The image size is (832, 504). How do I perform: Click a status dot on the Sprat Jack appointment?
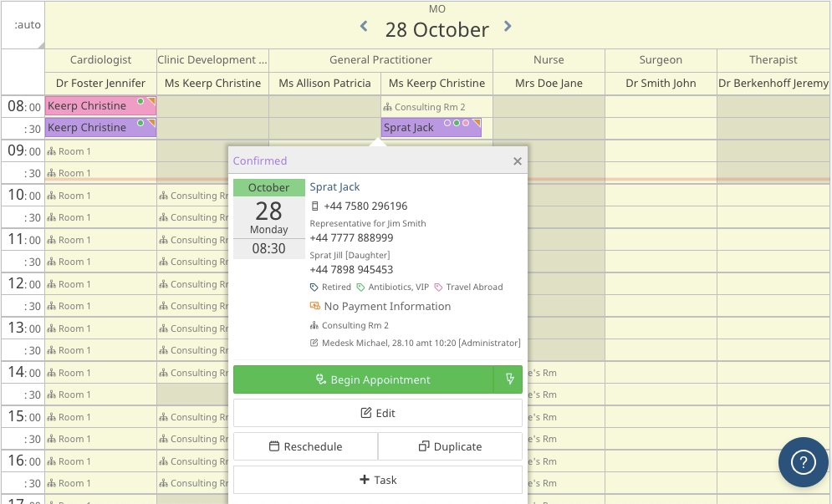coord(457,123)
